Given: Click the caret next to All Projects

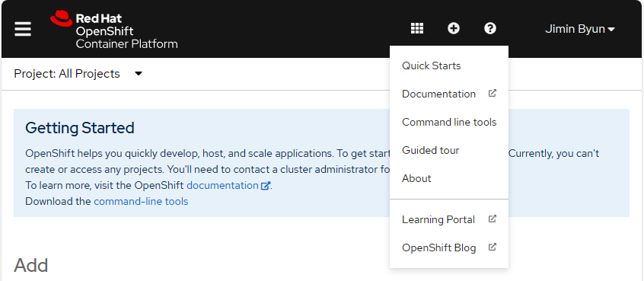Looking at the screenshot, I should [139, 74].
